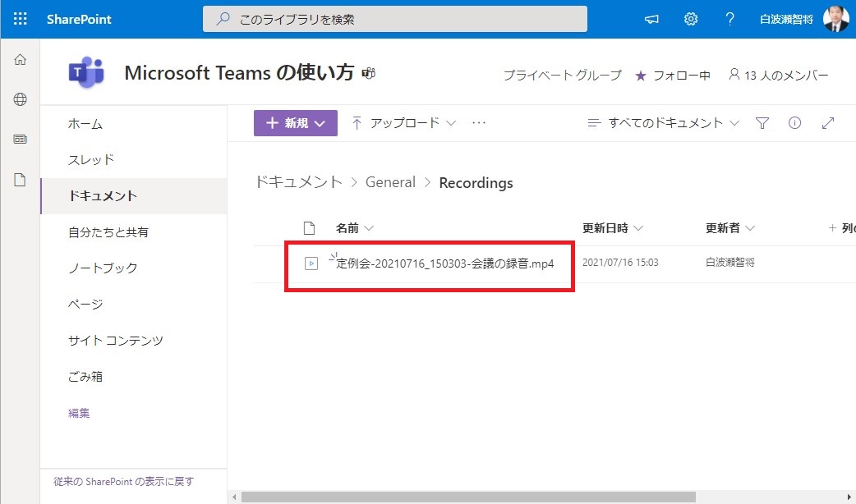Click the プライベート グループ label
856x504 pixels.
[562, 76]
